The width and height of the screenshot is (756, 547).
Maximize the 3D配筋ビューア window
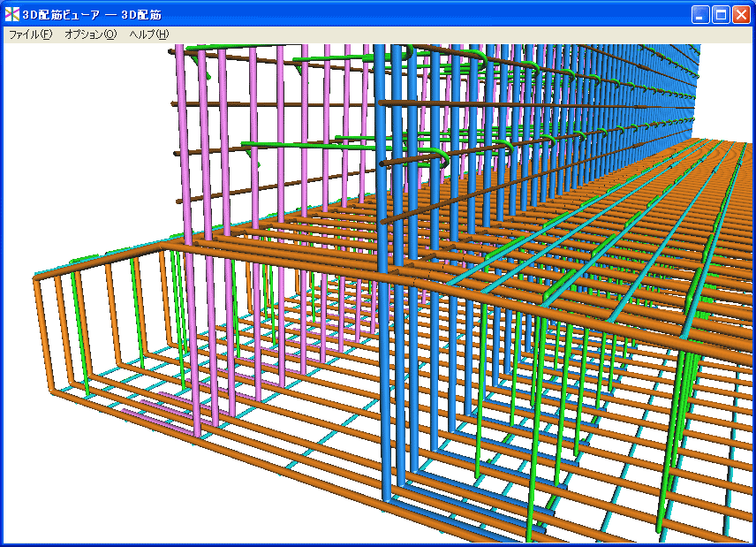coord(721,14)
